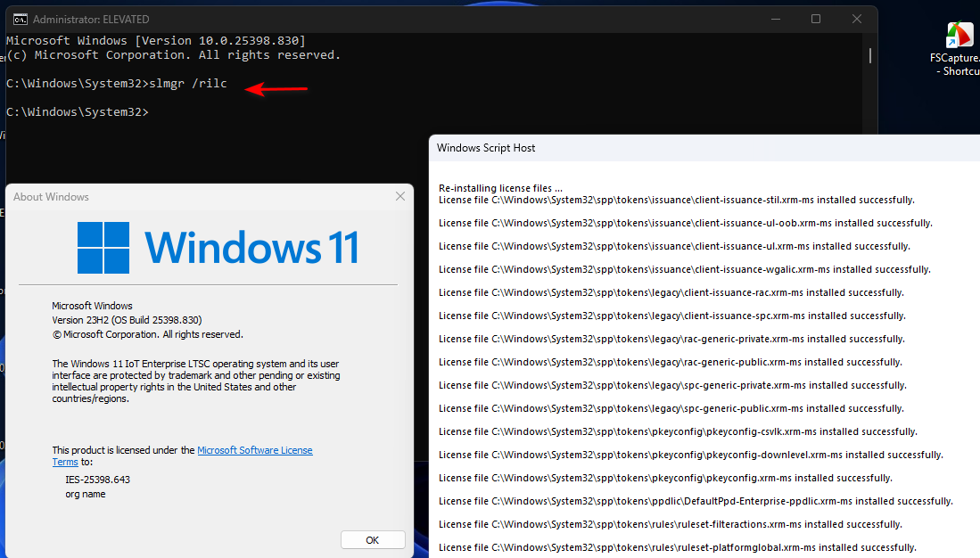Image resolution: width=980 pixels, height=558 pixels.
Task: Select DefaultPpd-Enterprise-ppdlic.xrm-ms license line
Action: [x=696, y=501]
